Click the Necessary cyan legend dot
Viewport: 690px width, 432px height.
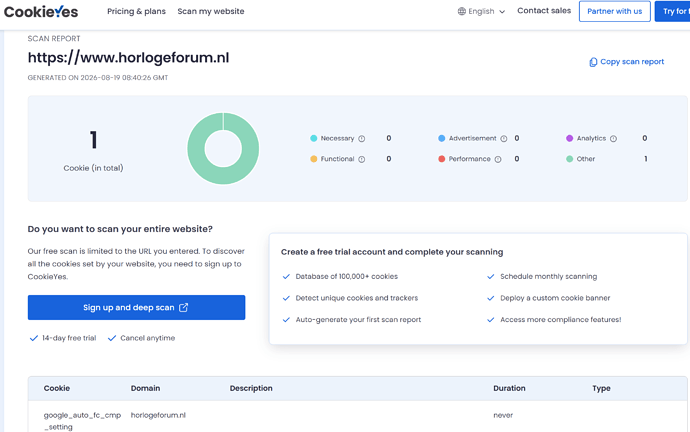[313, 138]
